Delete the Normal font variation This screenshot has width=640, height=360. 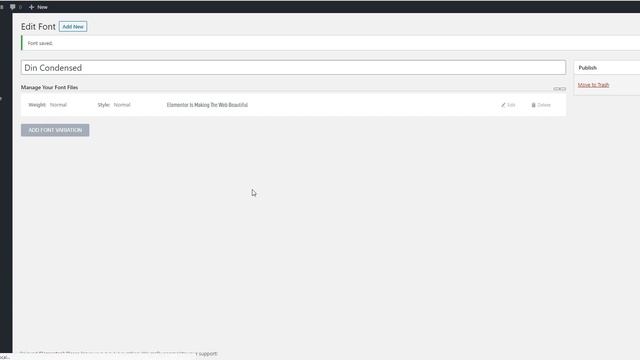[x=541, y=105]
